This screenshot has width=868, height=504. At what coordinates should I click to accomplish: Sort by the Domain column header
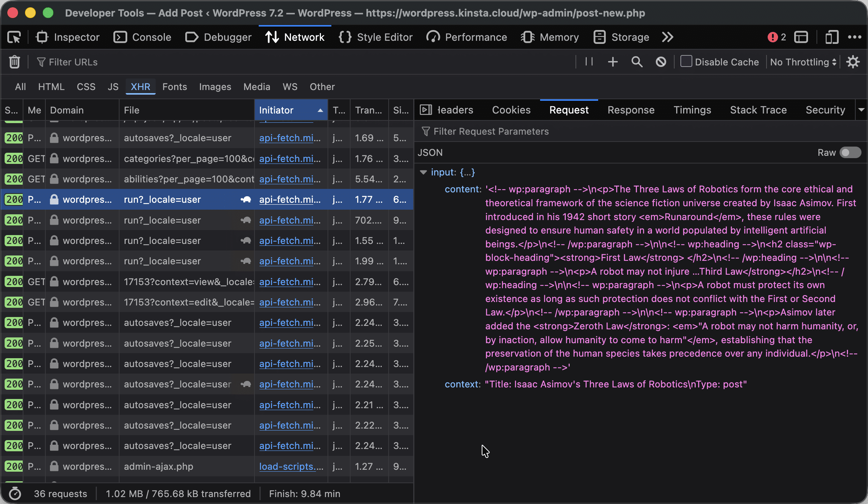82,110
